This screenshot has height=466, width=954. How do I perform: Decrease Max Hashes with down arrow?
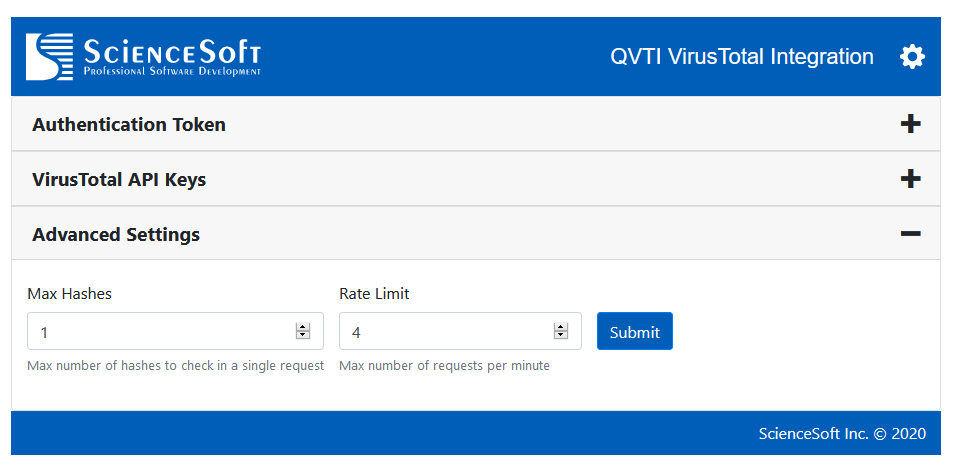tap(303, 336)
